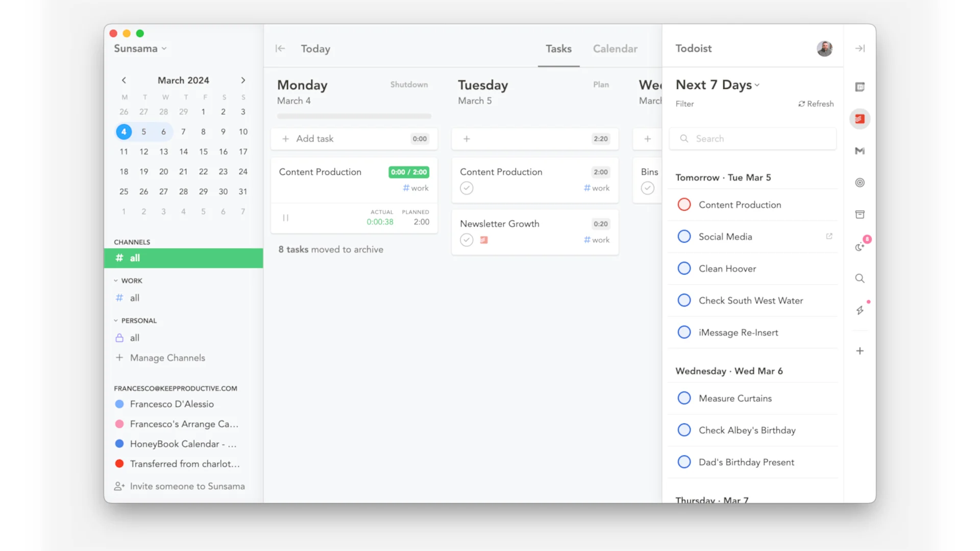
Task: Open the Todoist integration icon
Action: [860, 118]
